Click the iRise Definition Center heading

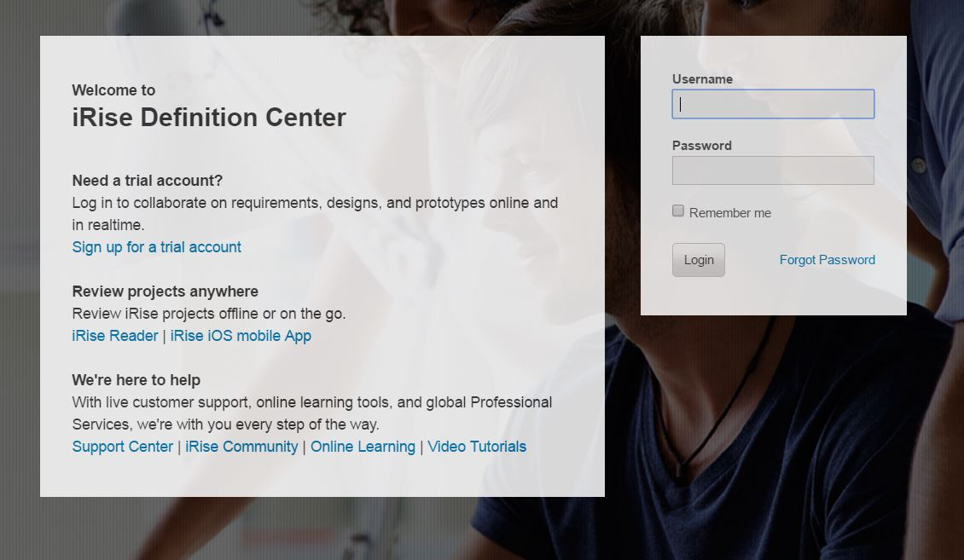[x=209, y=118]
